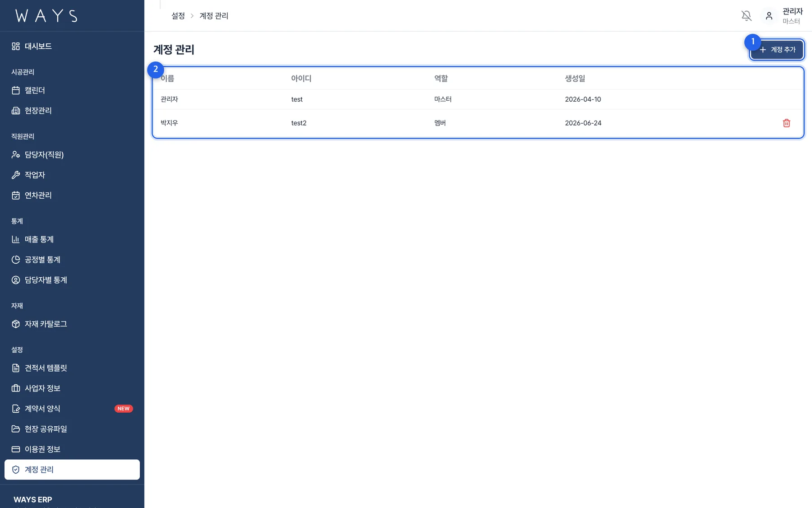Click the muted notification bell icon
The width and height of the screenshot is (812, 508).
(747, 16)
